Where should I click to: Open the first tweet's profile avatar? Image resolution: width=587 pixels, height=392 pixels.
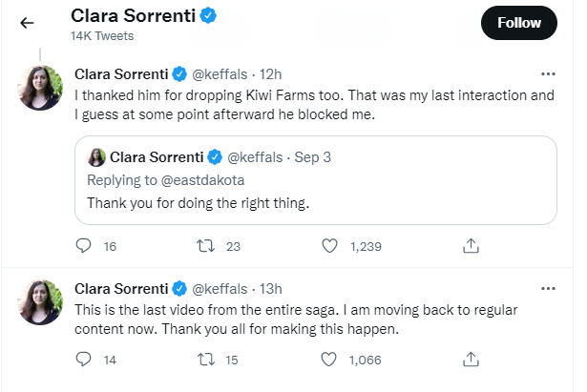click(41, 89)
